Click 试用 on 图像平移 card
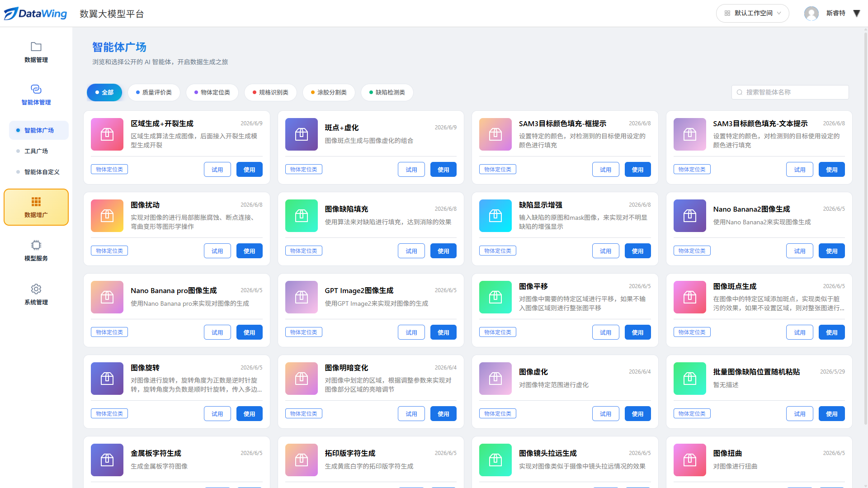This screenshot has height=488, width=868. (x=606, y=332)
